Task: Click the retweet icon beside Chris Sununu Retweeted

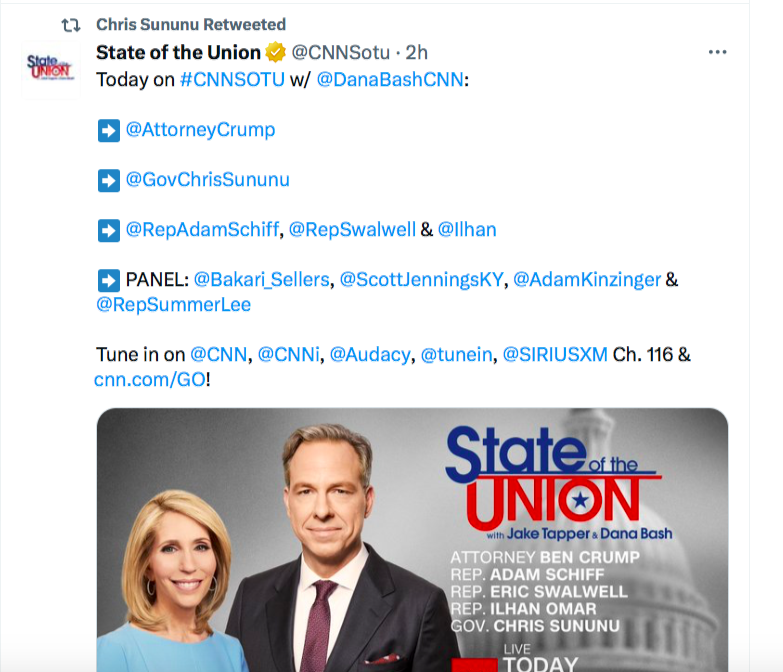Action: pos(71,25)
